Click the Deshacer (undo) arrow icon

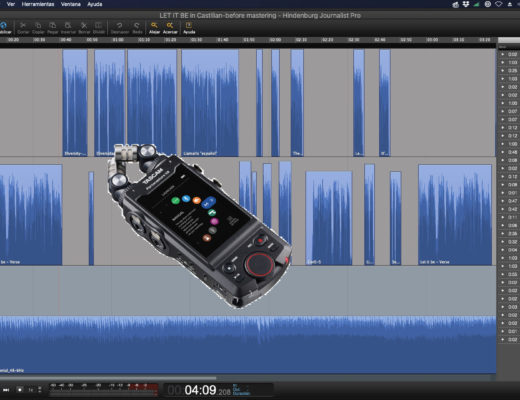[x=119, y=26]
